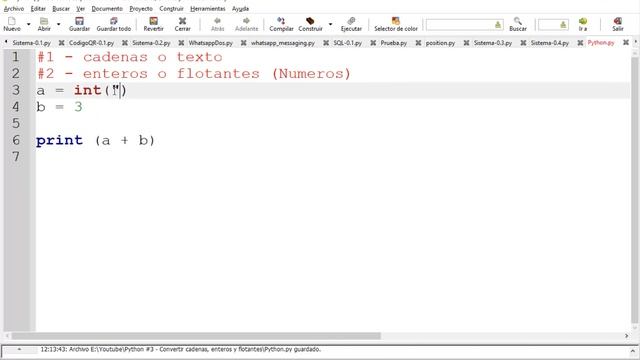This screenshot has width=640, height=360.
Task: Open the Construir menu
Action: tap(171, 9)
